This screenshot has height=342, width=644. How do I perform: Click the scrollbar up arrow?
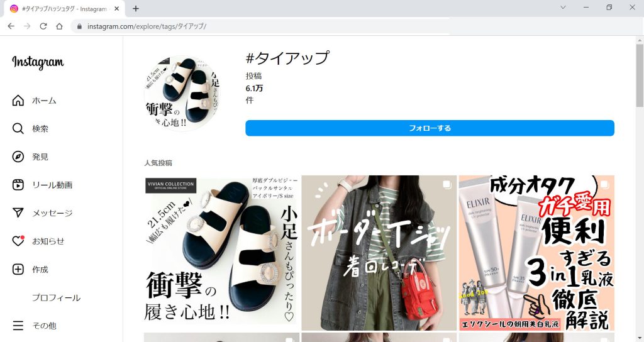pyautogui.click(x=640, y=40)
